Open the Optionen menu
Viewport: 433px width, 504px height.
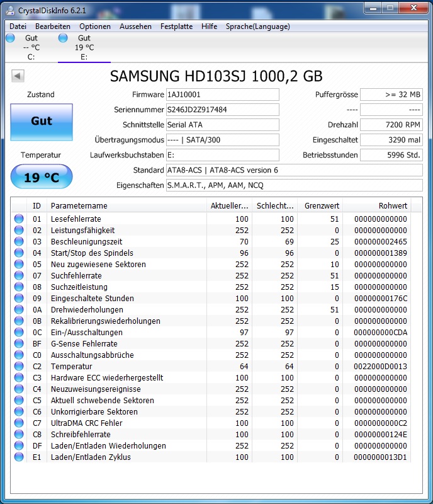(95, 26)
